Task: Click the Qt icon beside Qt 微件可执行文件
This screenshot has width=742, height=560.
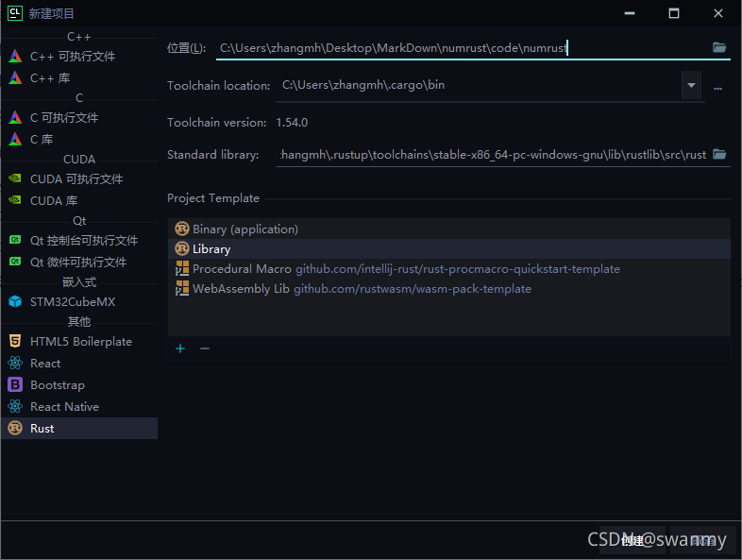Action: coord(15,262)
